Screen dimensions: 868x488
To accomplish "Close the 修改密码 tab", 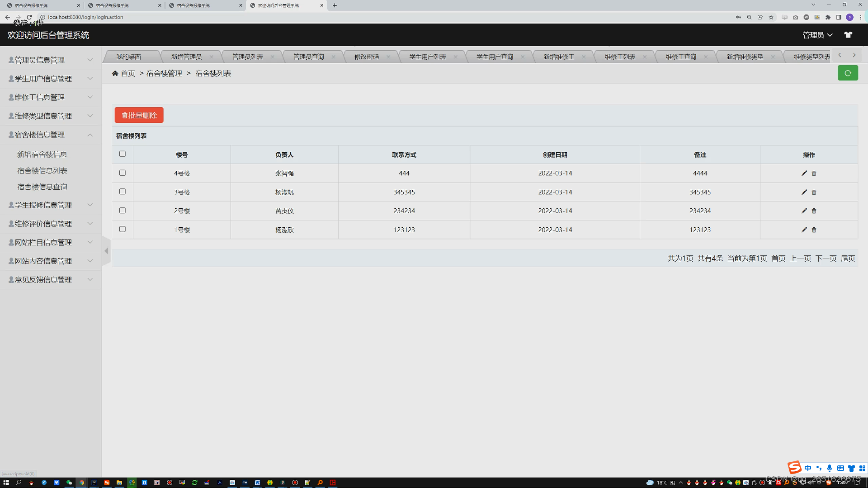I will click(388, 57).
